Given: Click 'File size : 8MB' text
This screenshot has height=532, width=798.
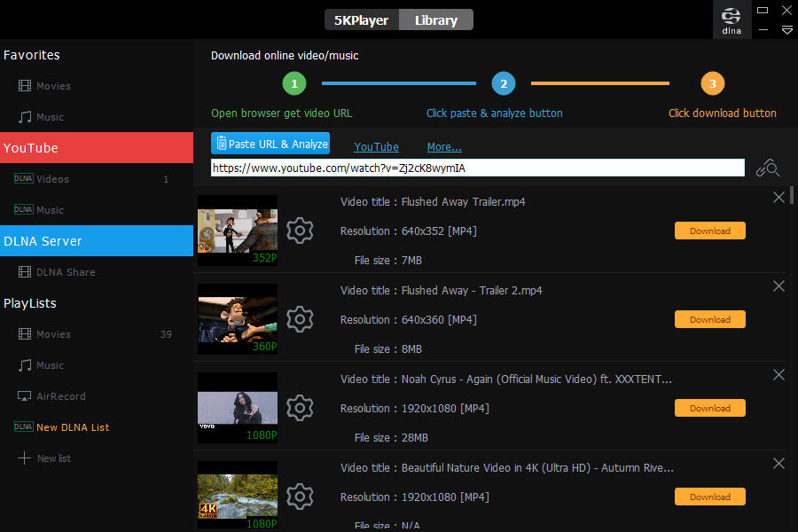Looking at the screenshot, I should click(x=388, y=349).
